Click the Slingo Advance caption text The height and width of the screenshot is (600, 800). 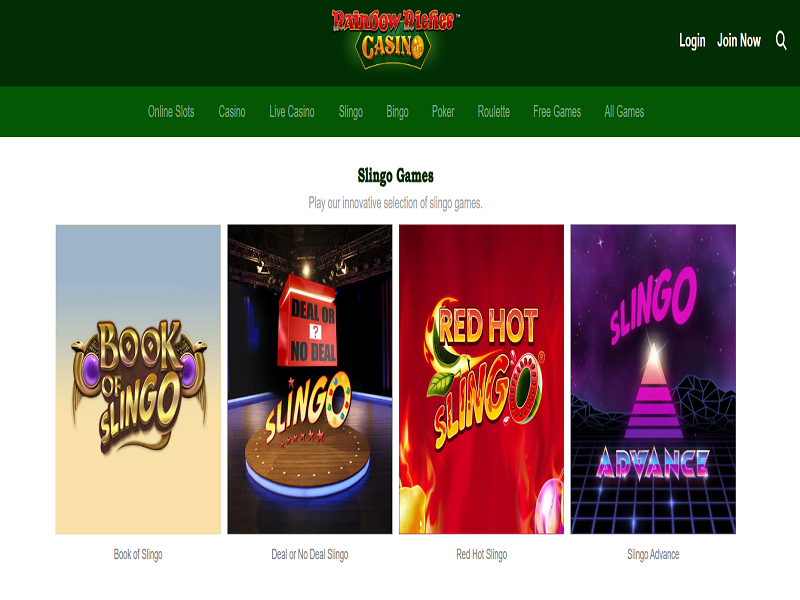click(653, 555)
